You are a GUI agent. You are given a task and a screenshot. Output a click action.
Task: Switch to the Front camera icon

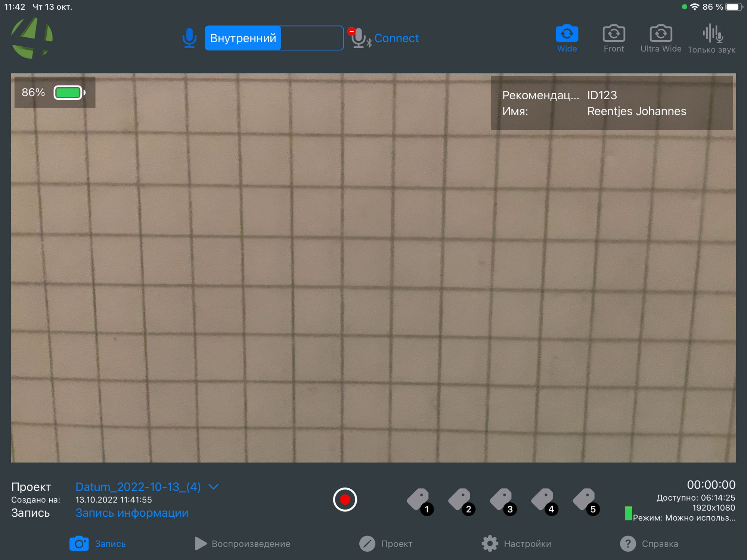click(614, 34)
